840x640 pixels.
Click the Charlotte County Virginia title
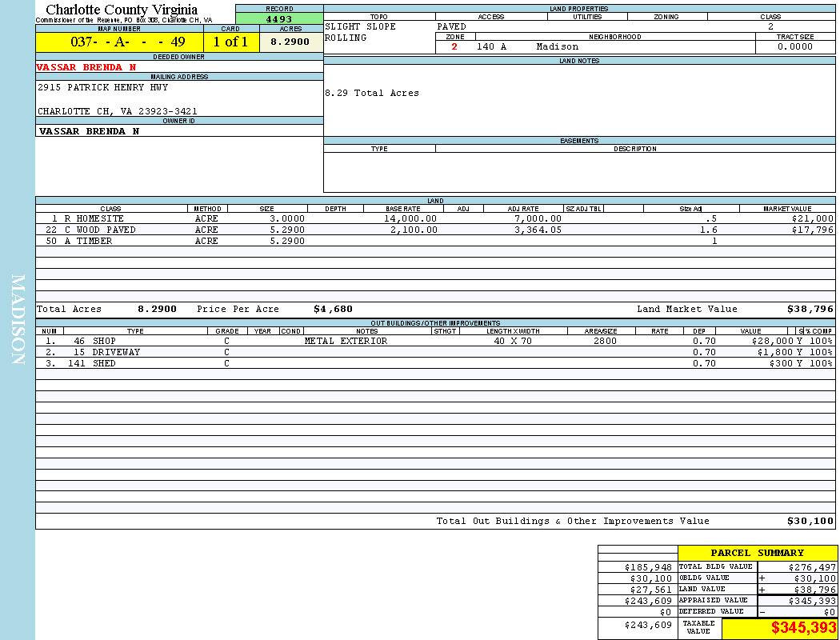tap(122, 10)
